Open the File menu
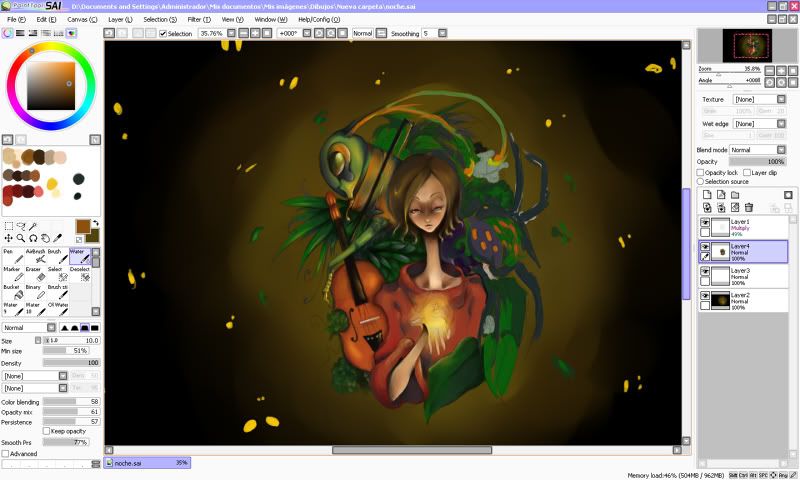 coord(16,19)
